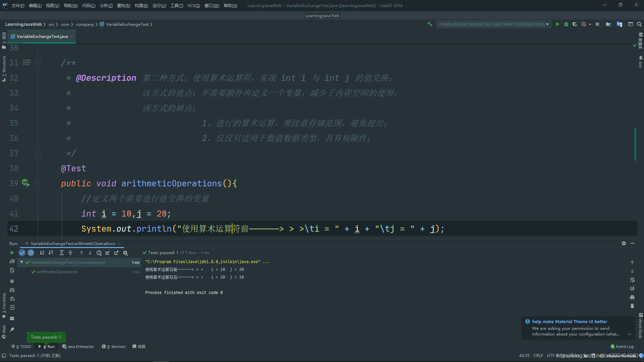The width and height of the screenshot is (644, 362).
Task: Select the VariableExchangeTest.java editor tab
Action: click(42, 36)
